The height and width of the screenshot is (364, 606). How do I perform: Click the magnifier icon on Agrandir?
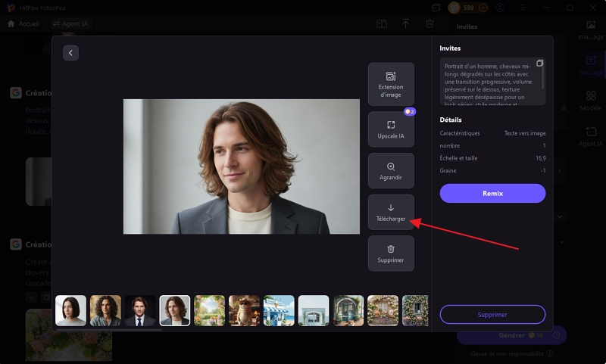pos(391,166)
